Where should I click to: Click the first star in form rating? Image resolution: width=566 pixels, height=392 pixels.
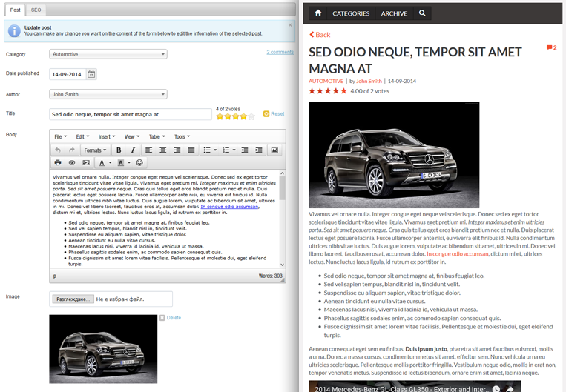[220, 116]
